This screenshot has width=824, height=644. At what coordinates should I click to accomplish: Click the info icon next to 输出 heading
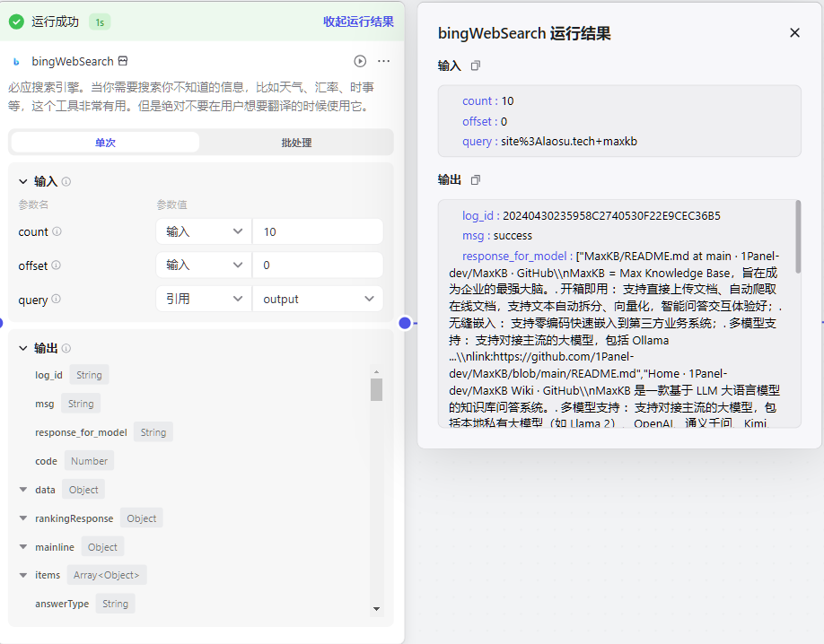[x=66, y=348]
